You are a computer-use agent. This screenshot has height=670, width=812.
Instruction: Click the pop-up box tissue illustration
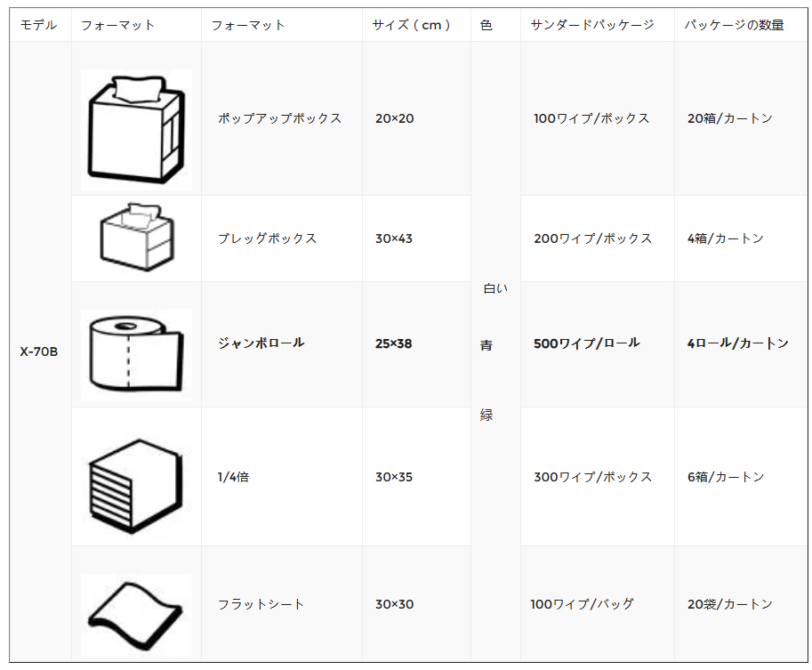[x=136, y=130]
